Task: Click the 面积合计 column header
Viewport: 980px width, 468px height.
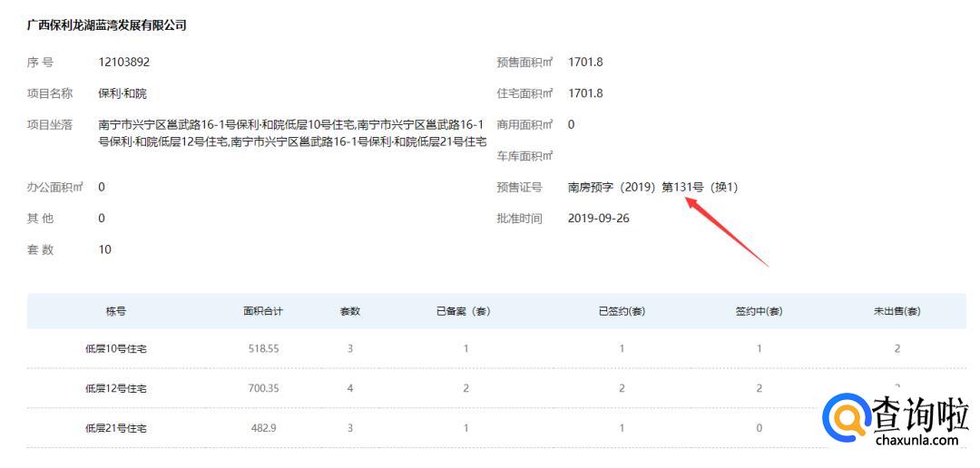Action: click(263, 311)
